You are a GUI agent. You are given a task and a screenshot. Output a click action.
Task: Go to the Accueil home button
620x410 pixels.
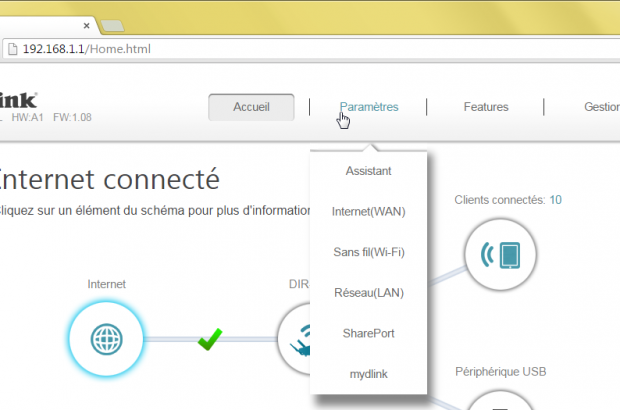(251, 107)
